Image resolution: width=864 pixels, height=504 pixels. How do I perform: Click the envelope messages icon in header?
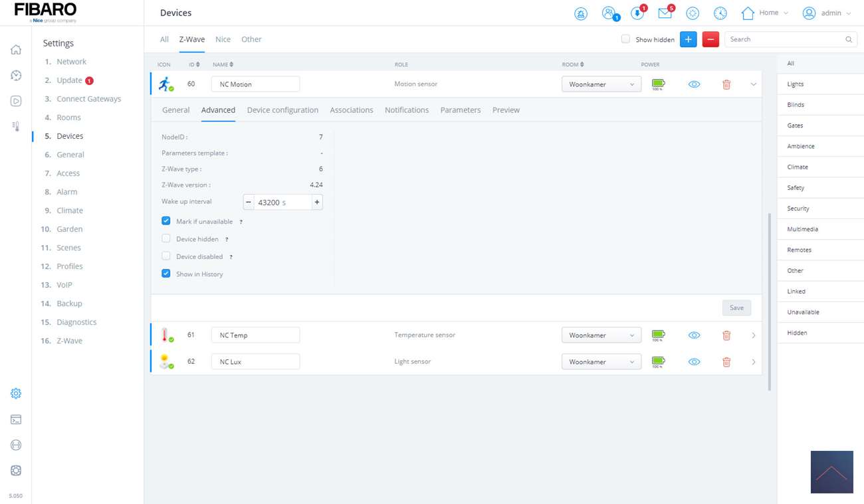click(665, 13)
